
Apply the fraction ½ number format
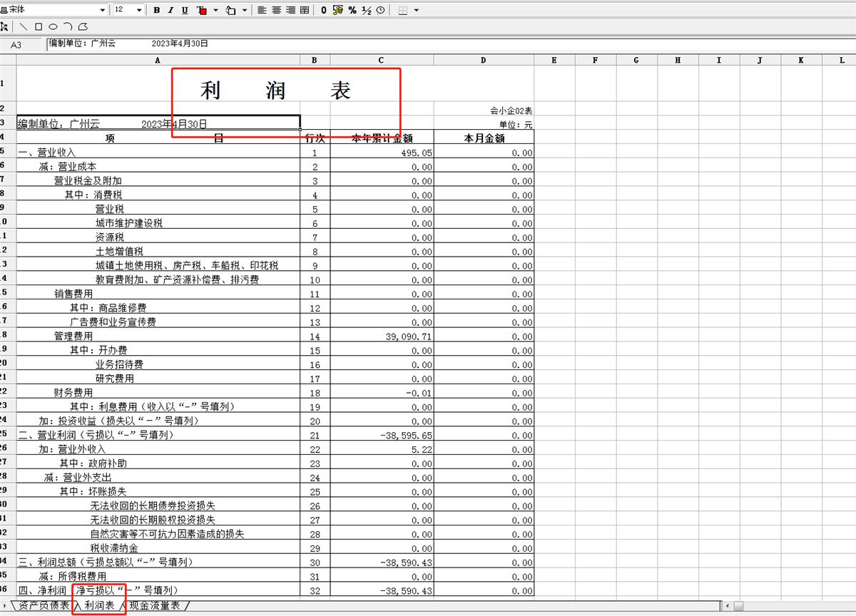(367, 10)
